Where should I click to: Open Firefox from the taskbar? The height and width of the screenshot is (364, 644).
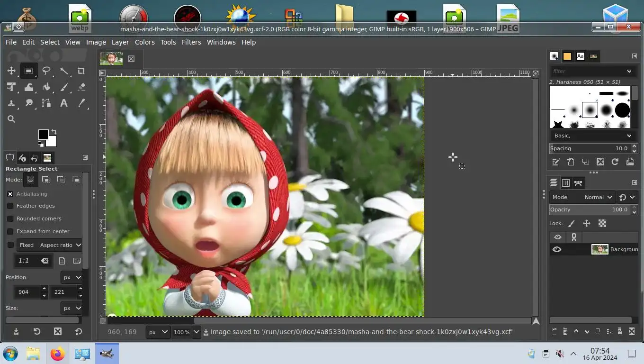(58, 354)
